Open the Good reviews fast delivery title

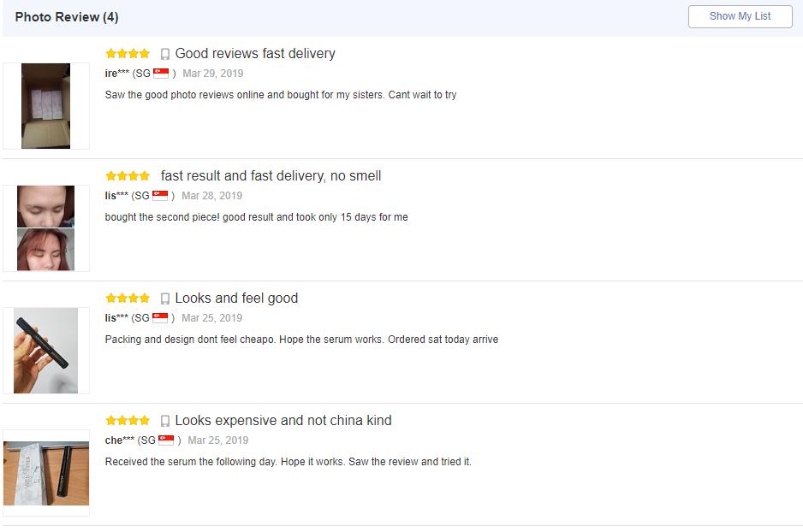click(x=255, y=53)
